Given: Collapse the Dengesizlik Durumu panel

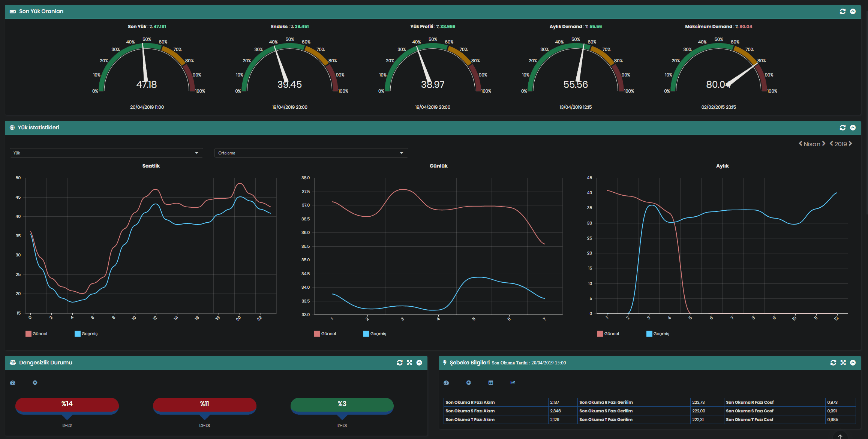Looking at the screenshot, I should [x=420, y=363].
